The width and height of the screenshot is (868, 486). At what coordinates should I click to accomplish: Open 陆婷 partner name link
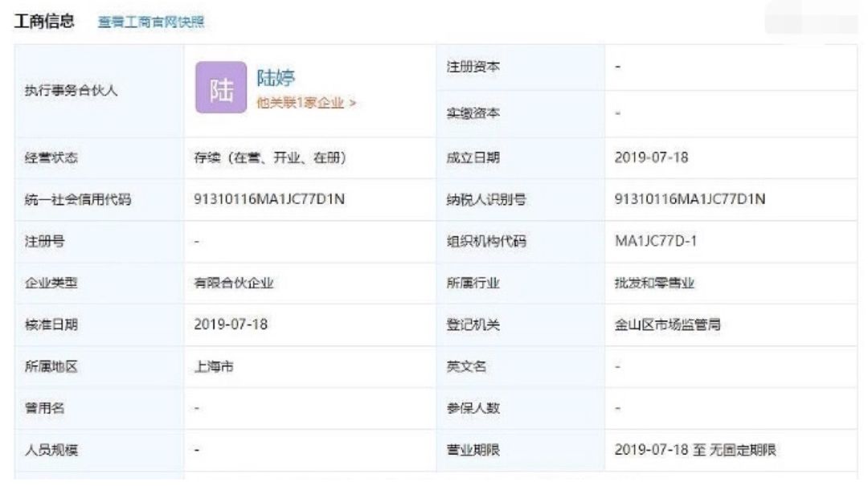[276, 77]
